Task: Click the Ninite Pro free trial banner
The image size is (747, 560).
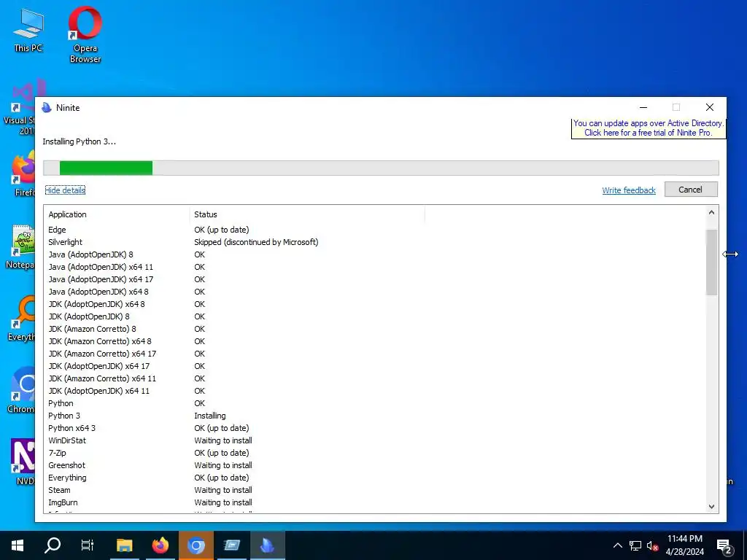Action: (x=649, y=128)
